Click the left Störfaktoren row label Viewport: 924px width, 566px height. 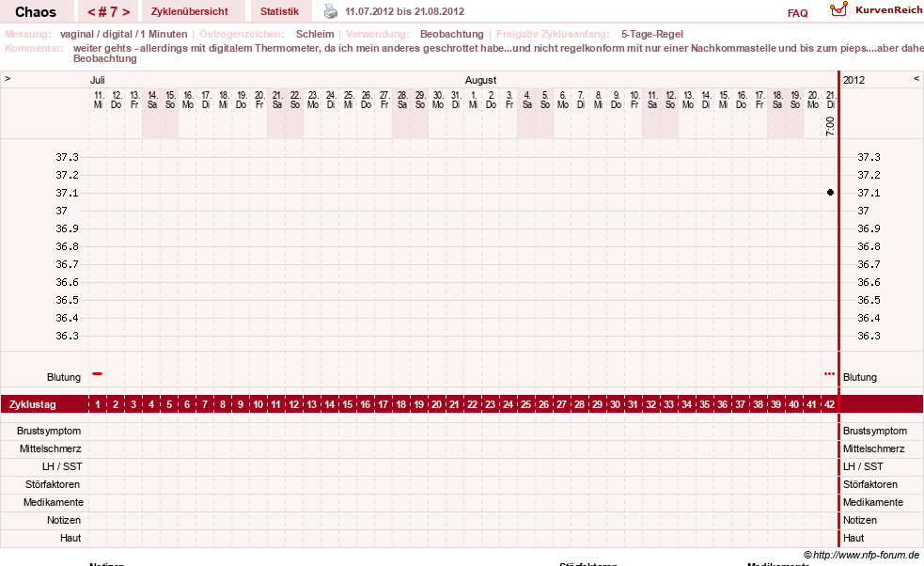coord(53,484)
